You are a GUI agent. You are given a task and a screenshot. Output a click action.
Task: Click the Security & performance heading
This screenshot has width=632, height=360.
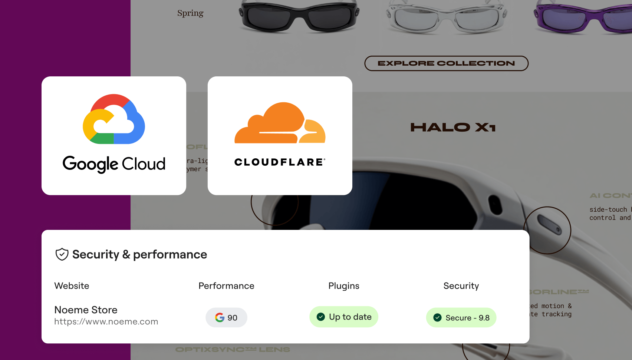(x=139, y=254)
